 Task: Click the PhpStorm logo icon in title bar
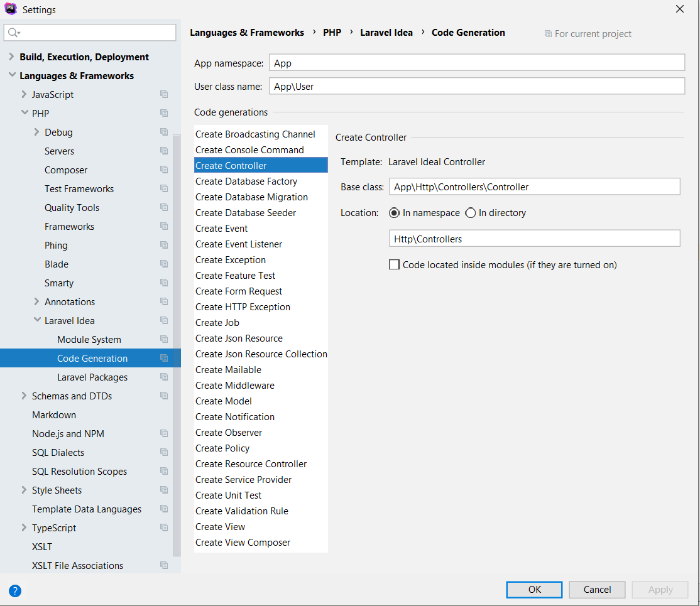pos(10,9)
